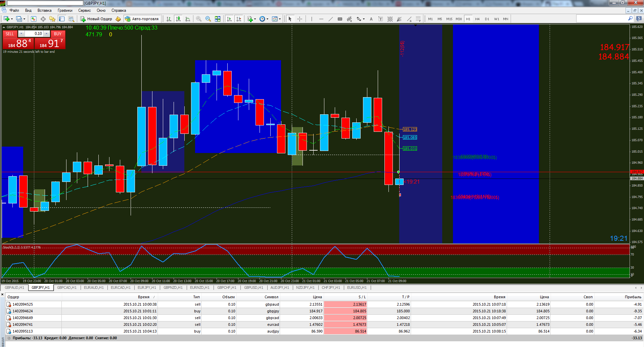Image resolution: width=644 pixels, height=347 pixels.
Task: Switch chart to Line Chart mode
Action: (x=188, y=19)
